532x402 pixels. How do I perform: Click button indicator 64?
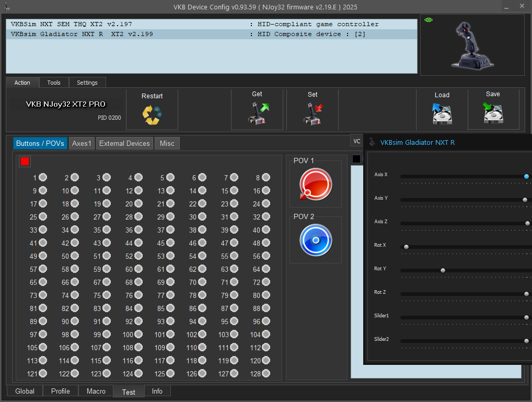266,269
